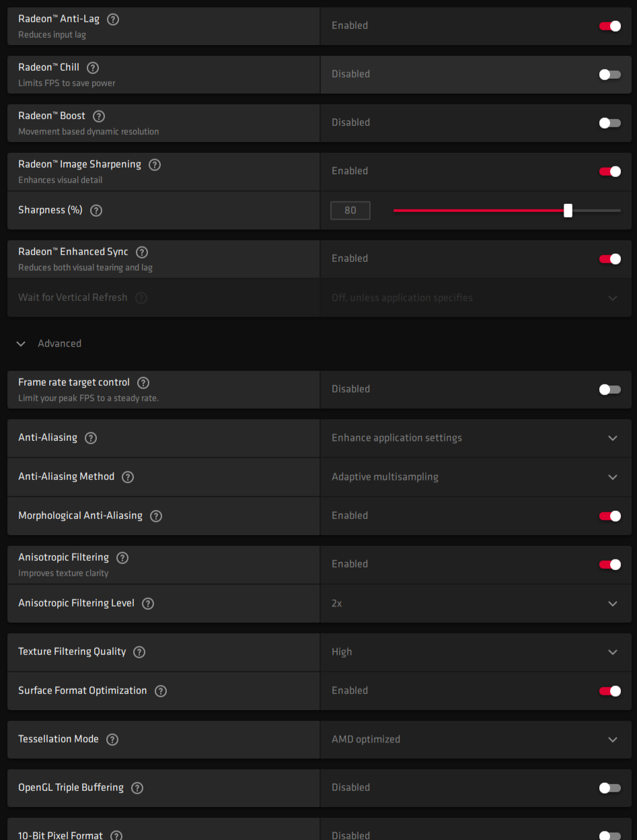
Task: Show help for Anti-Aliasing Method
Action: click(128, 477)
